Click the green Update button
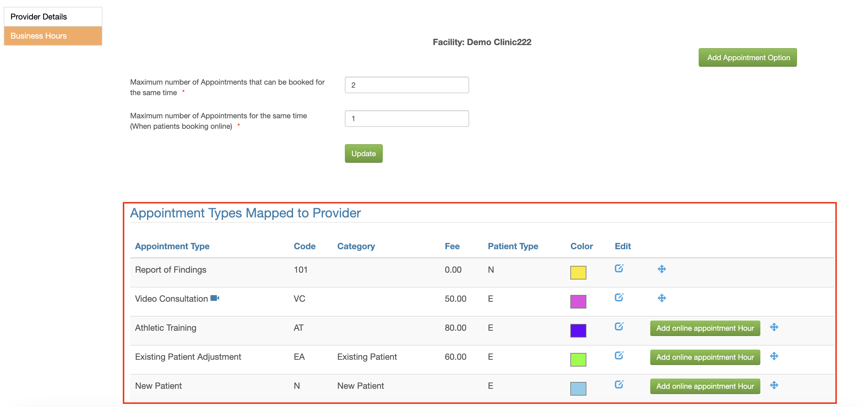Screen dimensions: 868x407 click(364, 154)
